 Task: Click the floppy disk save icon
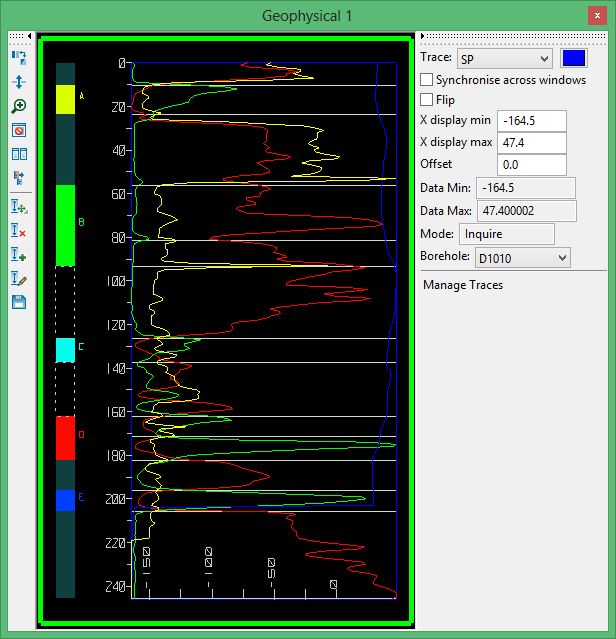tap(18, 301)
